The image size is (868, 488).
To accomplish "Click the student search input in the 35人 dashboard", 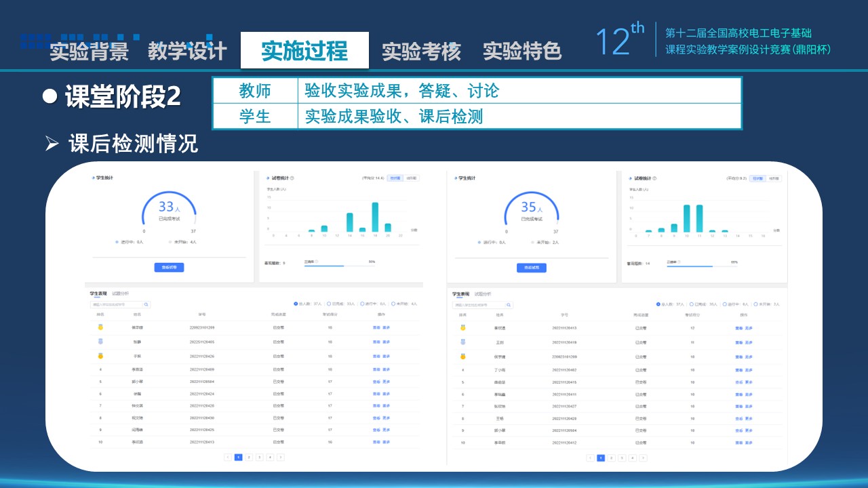I will point(478,306).
